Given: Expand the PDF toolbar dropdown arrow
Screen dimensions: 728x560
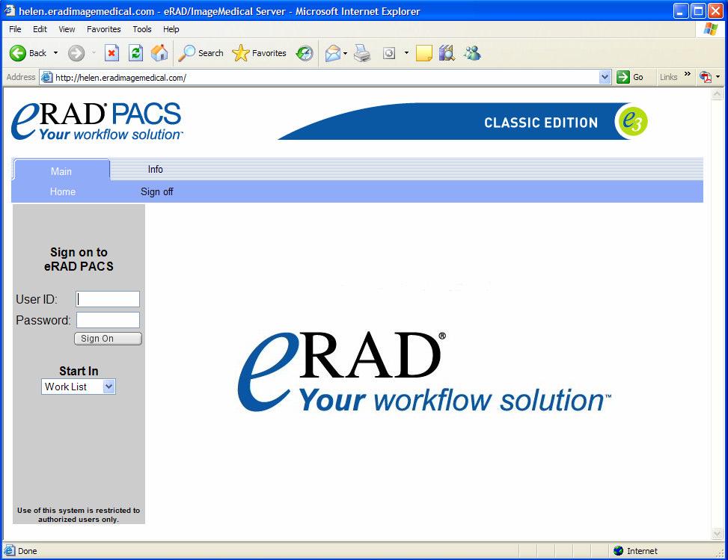Looking at the screenshot, I should pyautogui.click(x=718, y=77).
